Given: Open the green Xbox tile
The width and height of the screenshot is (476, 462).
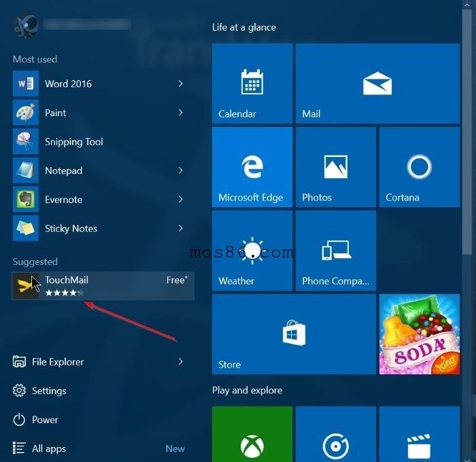Looking at the screenshot, I should click(x=252, y=434).
